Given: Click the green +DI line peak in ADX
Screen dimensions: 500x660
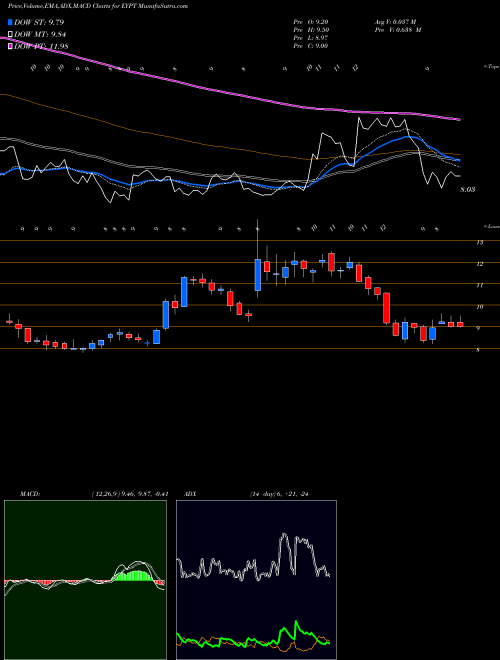Looking at the screenshot, I should [x=296, y=621].
